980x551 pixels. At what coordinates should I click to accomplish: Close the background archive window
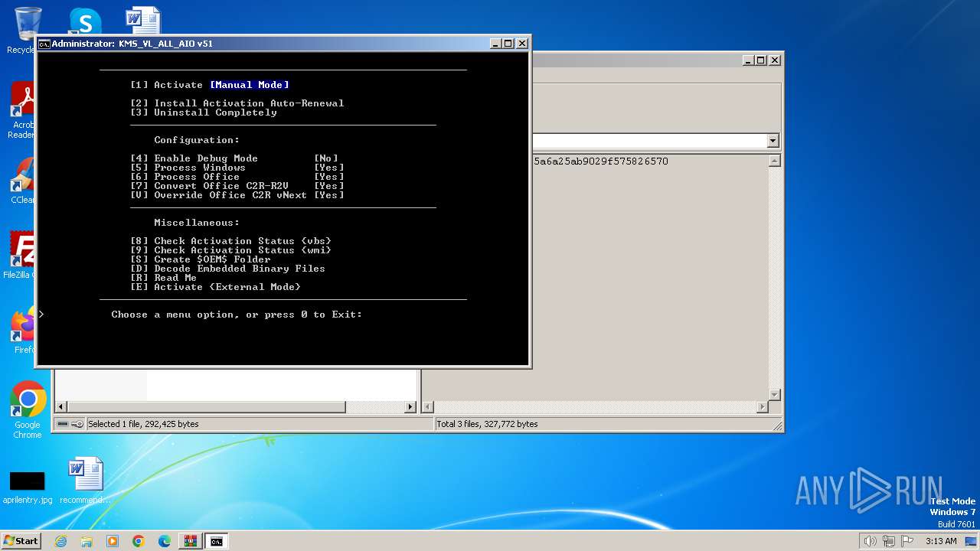pos(775,60)
